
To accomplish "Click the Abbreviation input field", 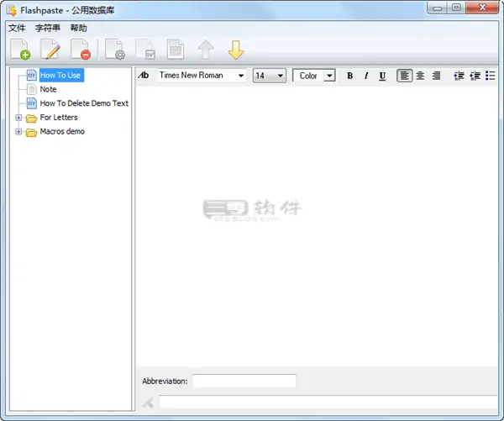I will click(244, 382).
